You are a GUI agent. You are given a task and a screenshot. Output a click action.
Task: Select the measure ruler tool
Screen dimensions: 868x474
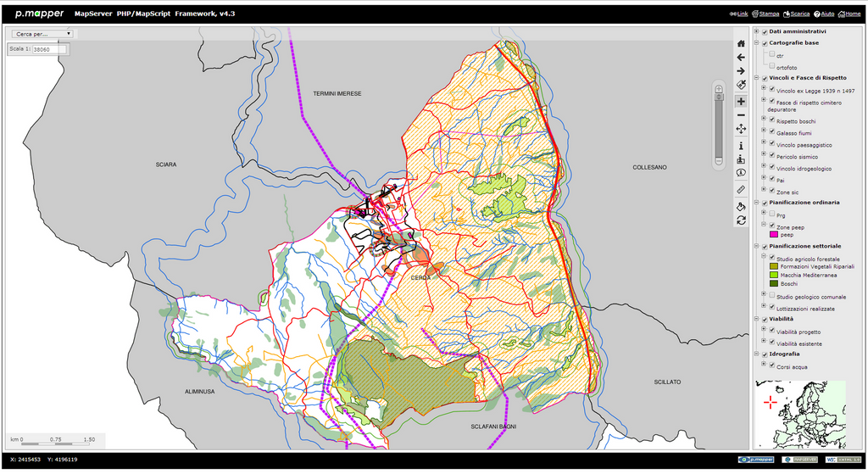pos(741,189)
